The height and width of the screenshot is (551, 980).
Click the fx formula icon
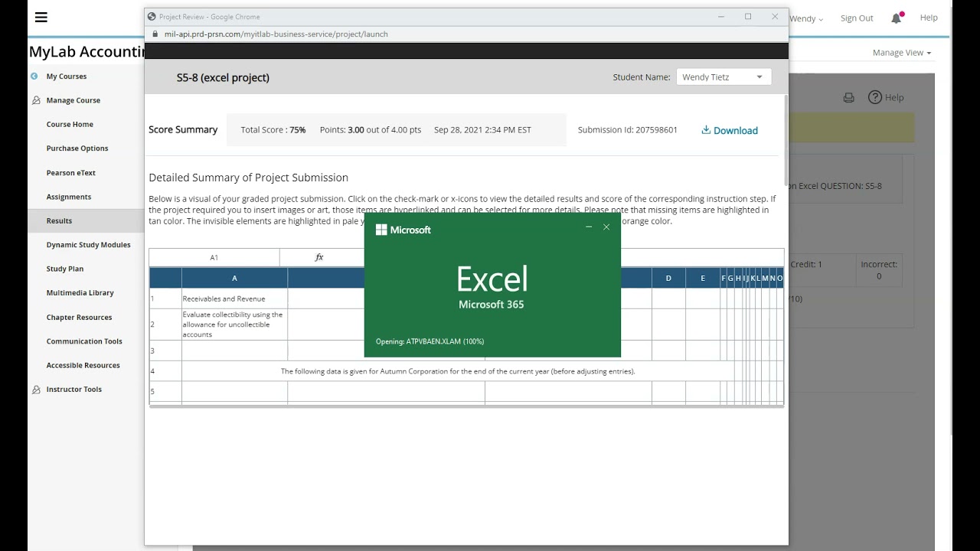click(319, 257)
